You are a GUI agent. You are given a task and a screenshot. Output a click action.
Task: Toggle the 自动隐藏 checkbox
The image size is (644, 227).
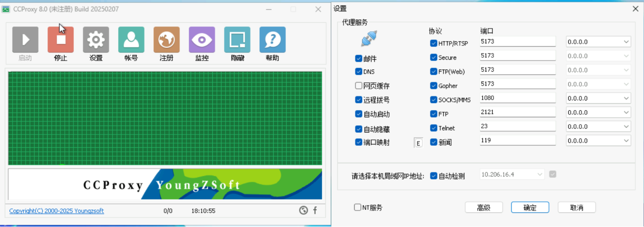click(358, 129)
